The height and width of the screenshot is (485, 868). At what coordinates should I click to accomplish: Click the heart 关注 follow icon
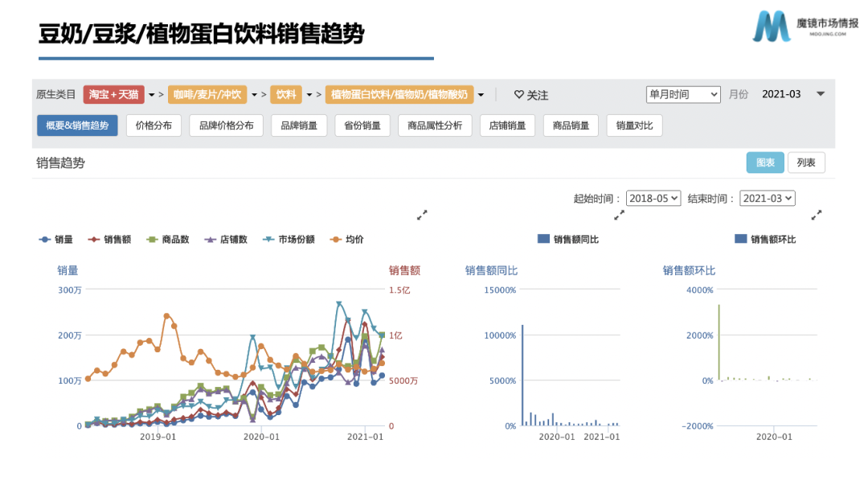click(x=518, y=95)
